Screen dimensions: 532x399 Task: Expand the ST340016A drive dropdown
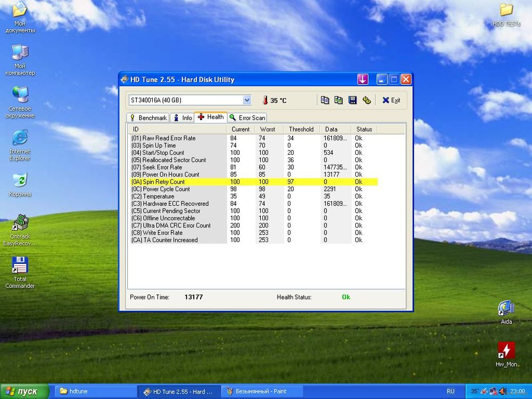tap(247, 100)
